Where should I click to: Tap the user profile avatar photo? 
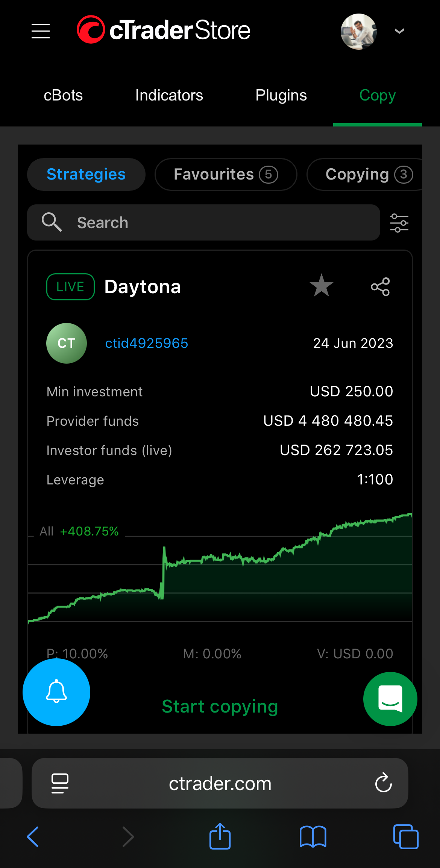pyautogui.click(x=358, y=31)
